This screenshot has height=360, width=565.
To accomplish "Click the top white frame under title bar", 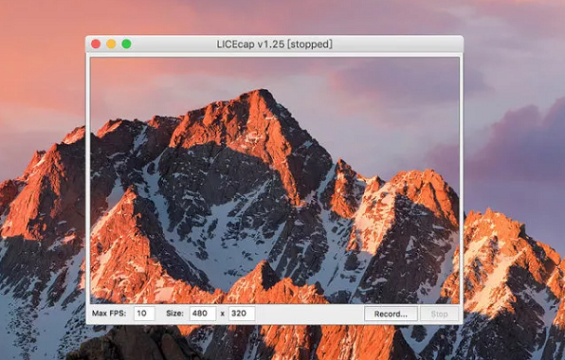I will coord(275,55).
